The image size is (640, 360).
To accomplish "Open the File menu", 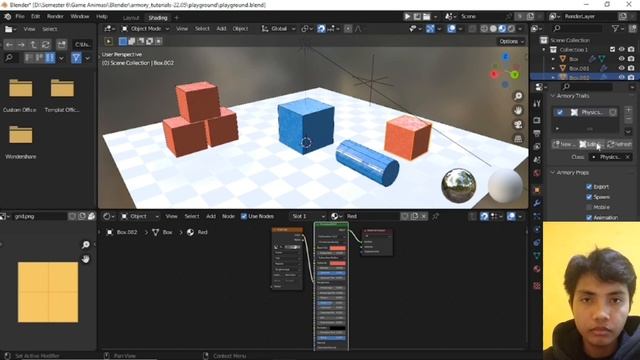I will coord(20,17).
